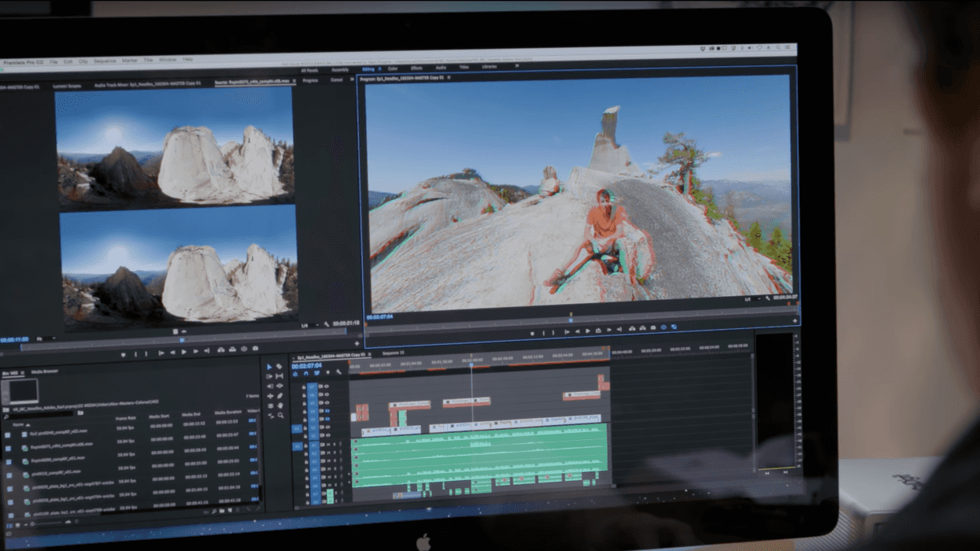Image resolution: width=980 pixels, height=551 pixels.
Task: Open Source monitor settings wrench menu
Action: 327,324
